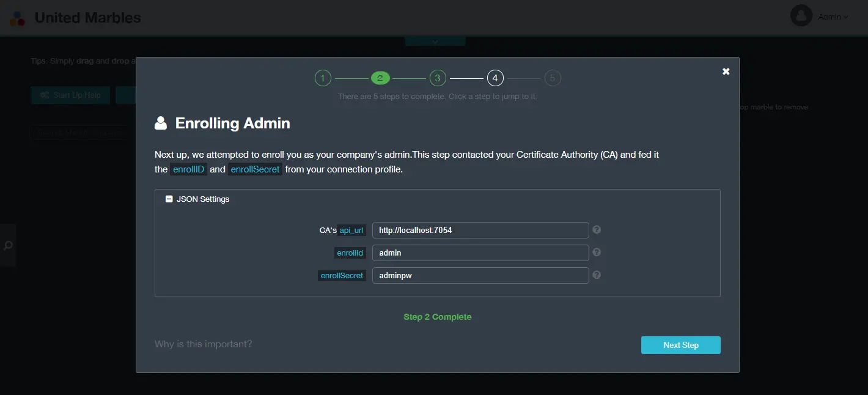Go to step 4 circle

point(495,78)
